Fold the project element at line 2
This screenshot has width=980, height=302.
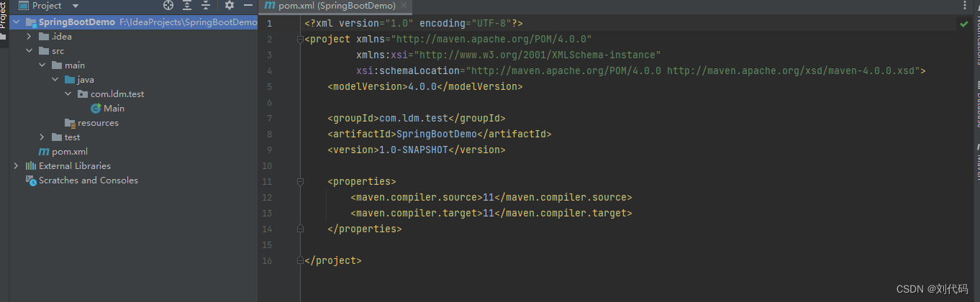point(300,40)
